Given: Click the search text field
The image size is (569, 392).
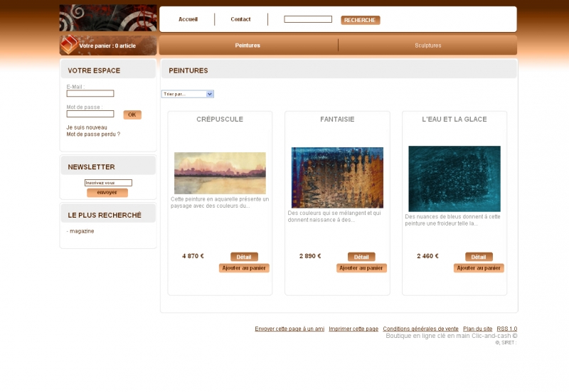Looking at the screenshot, I should pos(308,19).
